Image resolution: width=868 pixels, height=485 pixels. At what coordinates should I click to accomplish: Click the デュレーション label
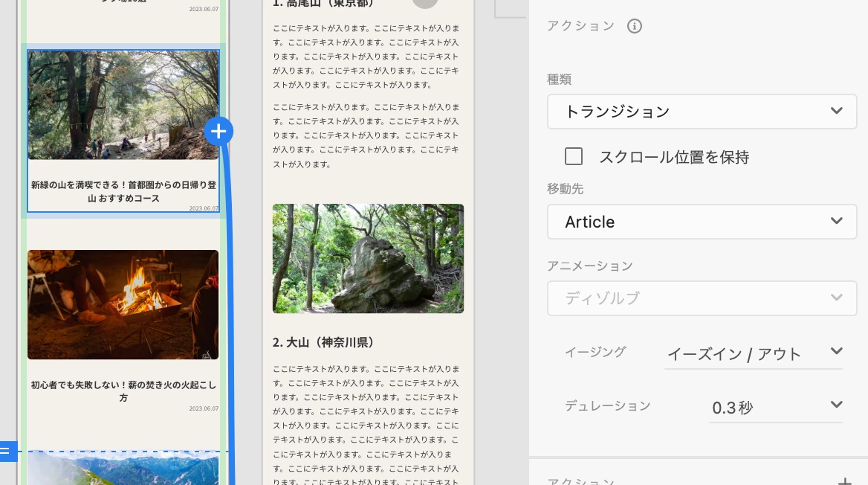[x=608, y=405]
